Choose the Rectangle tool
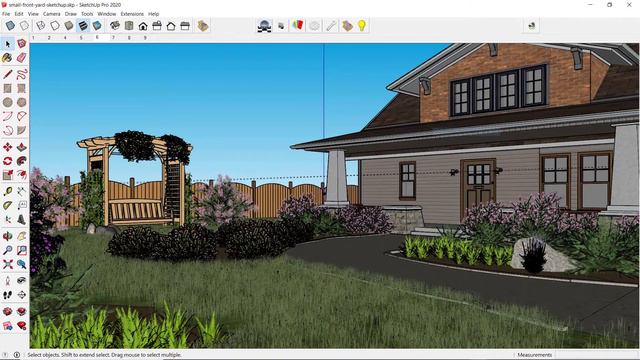This screenshot has height=360, width=640. click(8, 88)
